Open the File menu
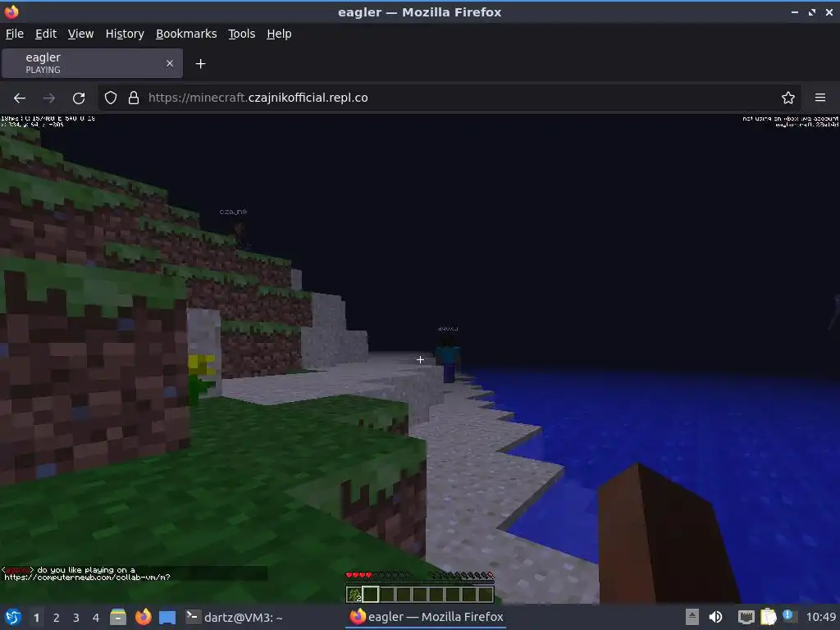This screenshot has width=840, height=630. click(15, 34)
